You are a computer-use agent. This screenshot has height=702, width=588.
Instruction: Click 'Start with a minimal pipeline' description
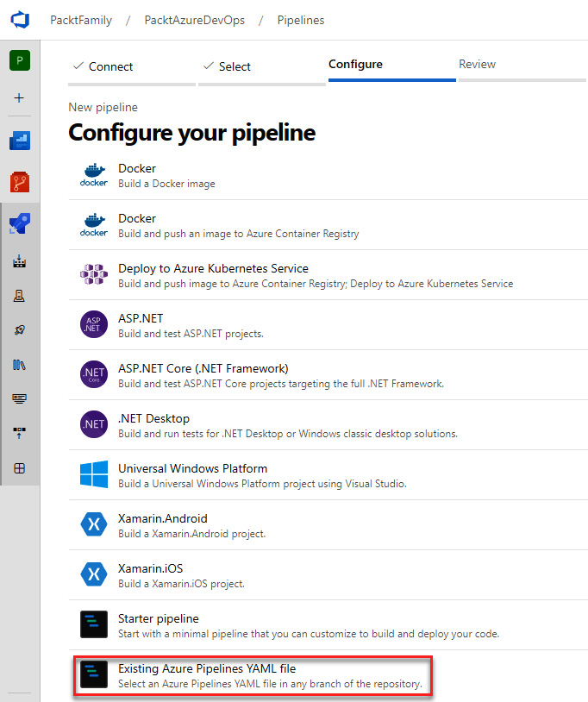[x=309, y=634]
